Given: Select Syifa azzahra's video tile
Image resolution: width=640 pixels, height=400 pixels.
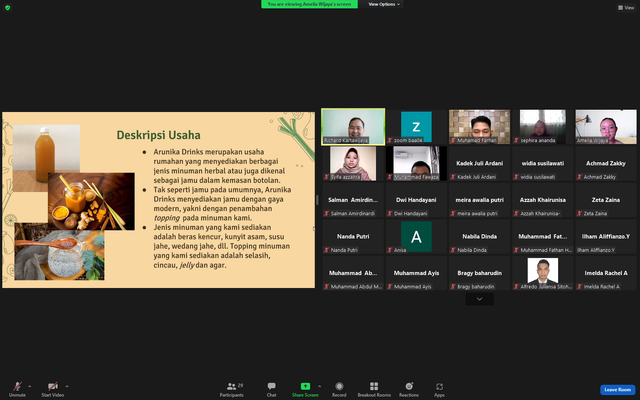Looking at the screenshot, I should point(353,163).
